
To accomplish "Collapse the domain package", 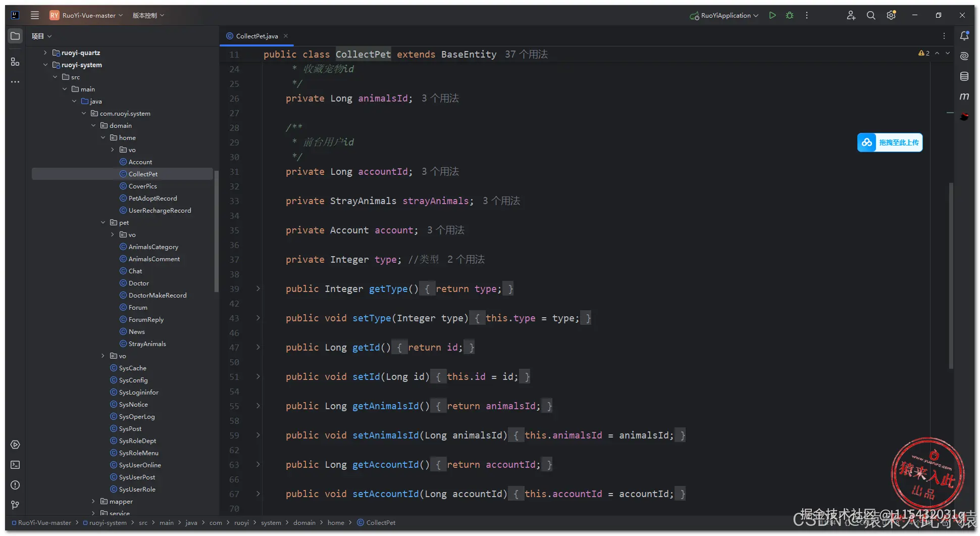I will pos(93,125).
